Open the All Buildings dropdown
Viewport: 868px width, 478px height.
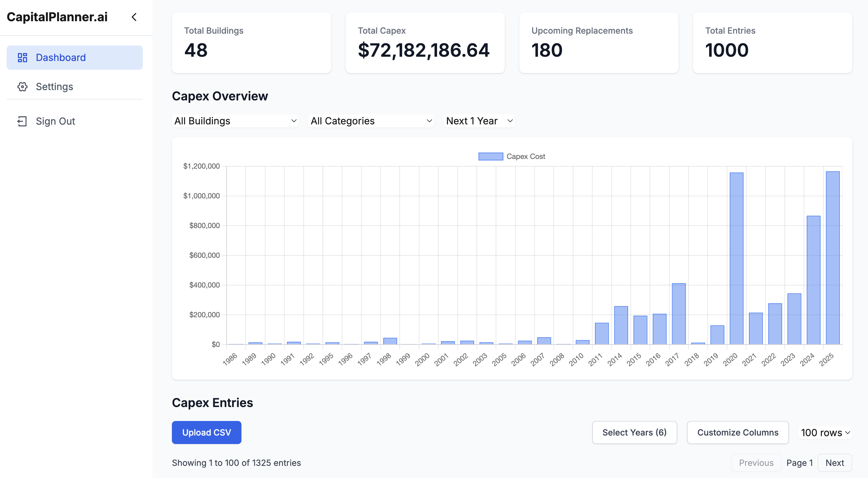pyautogui.click(x=235, y=121)
